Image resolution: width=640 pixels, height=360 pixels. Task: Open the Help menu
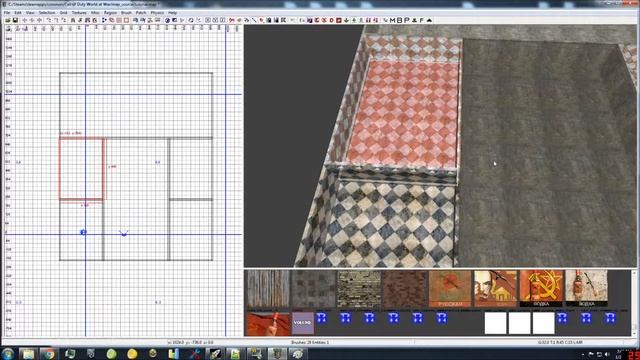point(172,13)
